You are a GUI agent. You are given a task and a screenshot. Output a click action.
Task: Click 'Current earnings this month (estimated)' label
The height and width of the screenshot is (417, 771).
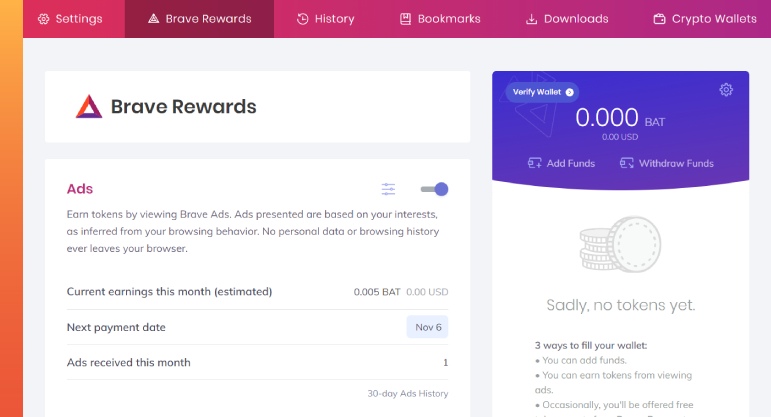coord(169,292)
